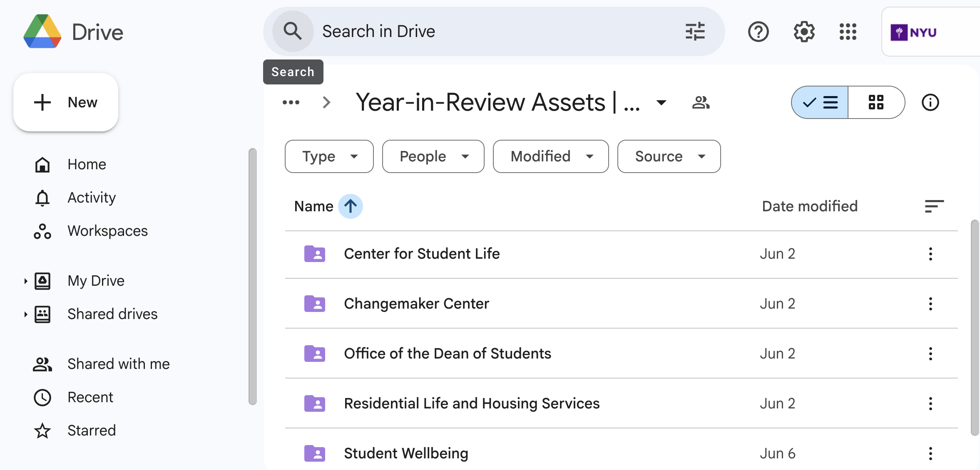
Task: Open the Google apps grid
Action: pyautogui.click(x=848, y=32)
